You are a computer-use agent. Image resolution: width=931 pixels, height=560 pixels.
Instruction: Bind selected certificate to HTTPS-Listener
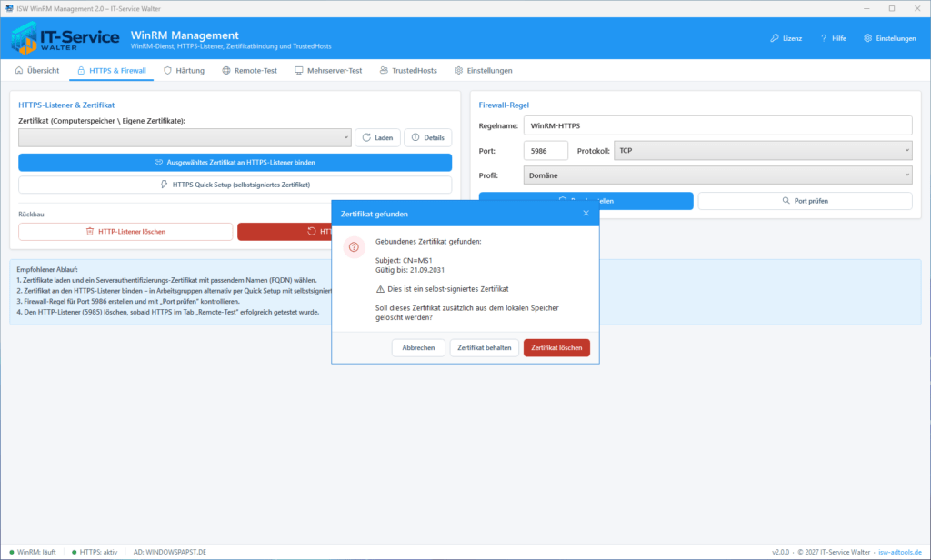[x=235, y=162]
